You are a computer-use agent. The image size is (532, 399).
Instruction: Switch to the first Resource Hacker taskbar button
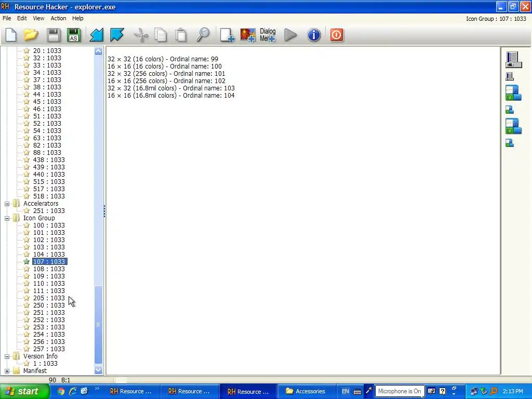click(130, 391)
